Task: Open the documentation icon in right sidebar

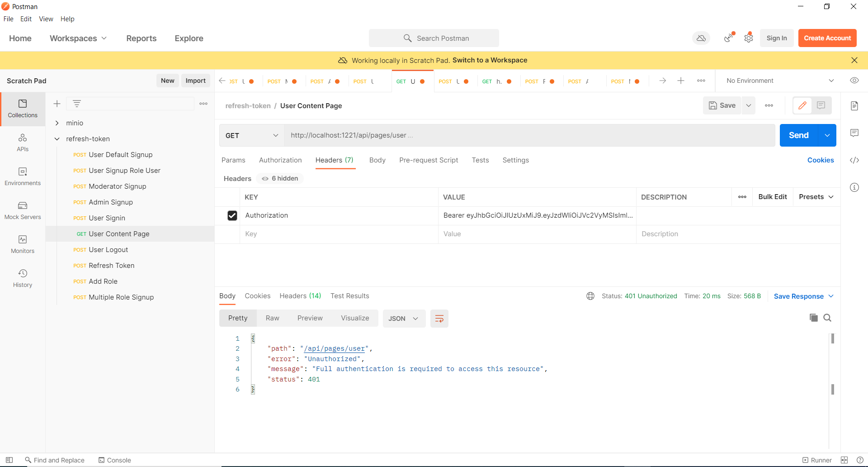Action: [x=854, y=106]
